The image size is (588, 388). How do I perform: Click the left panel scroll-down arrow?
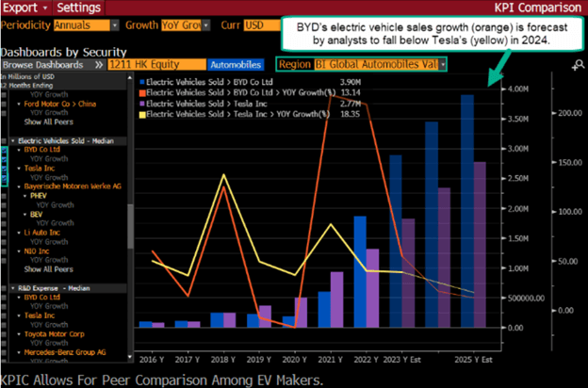coord(130,357)
